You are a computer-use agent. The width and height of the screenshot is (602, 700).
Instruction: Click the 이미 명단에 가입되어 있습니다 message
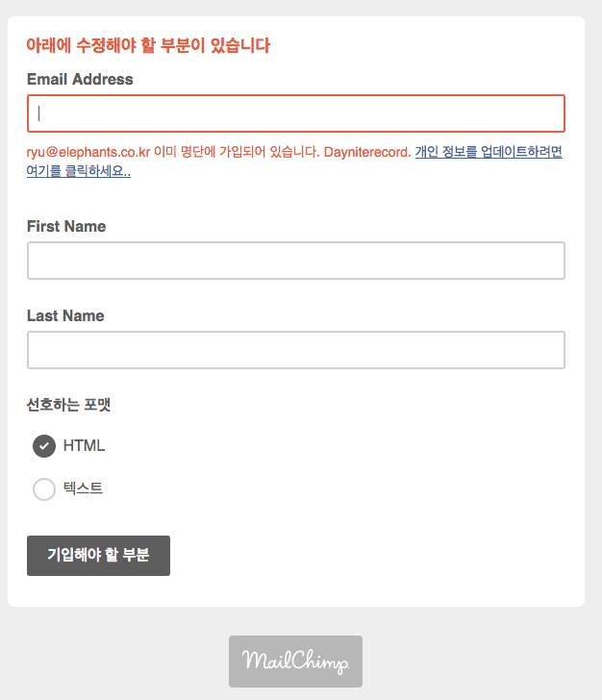pyautogui.click(x=237, y=152)
